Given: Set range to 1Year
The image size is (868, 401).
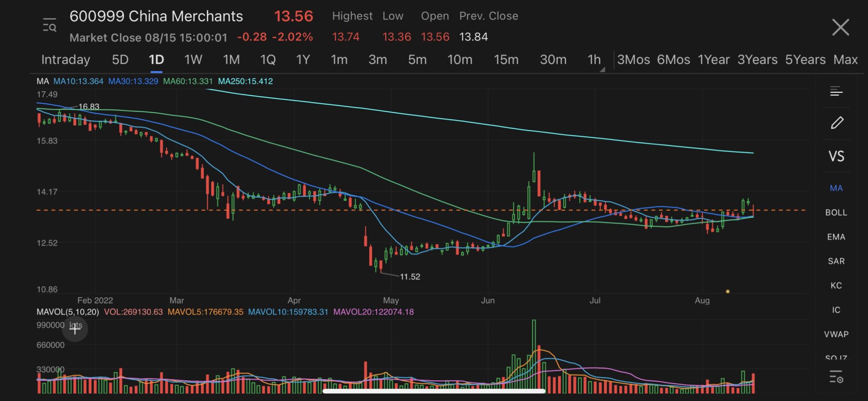Looking at the screenshot, I should 714,60.
